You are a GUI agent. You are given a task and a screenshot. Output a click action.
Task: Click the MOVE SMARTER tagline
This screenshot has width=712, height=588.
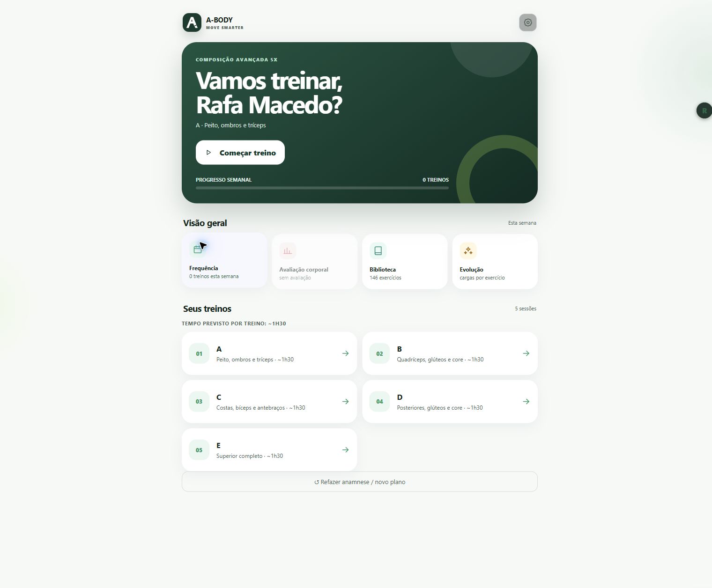point(225,28)
